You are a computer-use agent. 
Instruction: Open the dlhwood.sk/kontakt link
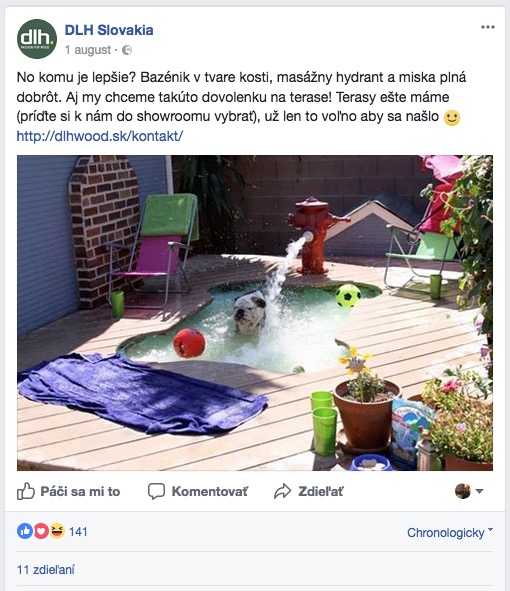coord(100,136)
